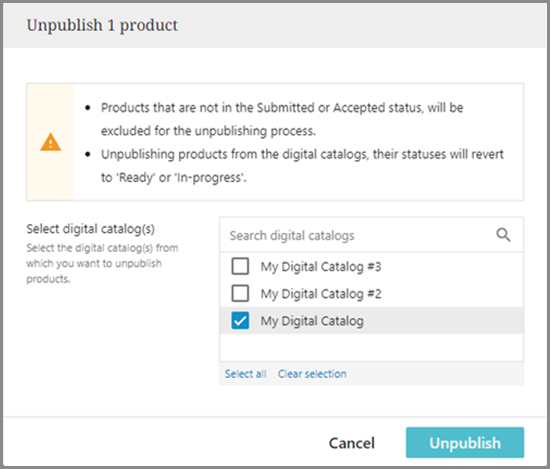Viewport: 550px width, 469px height.
Task: Select the 'My Digital Catalog #2' label text
Action: [321, 294]
